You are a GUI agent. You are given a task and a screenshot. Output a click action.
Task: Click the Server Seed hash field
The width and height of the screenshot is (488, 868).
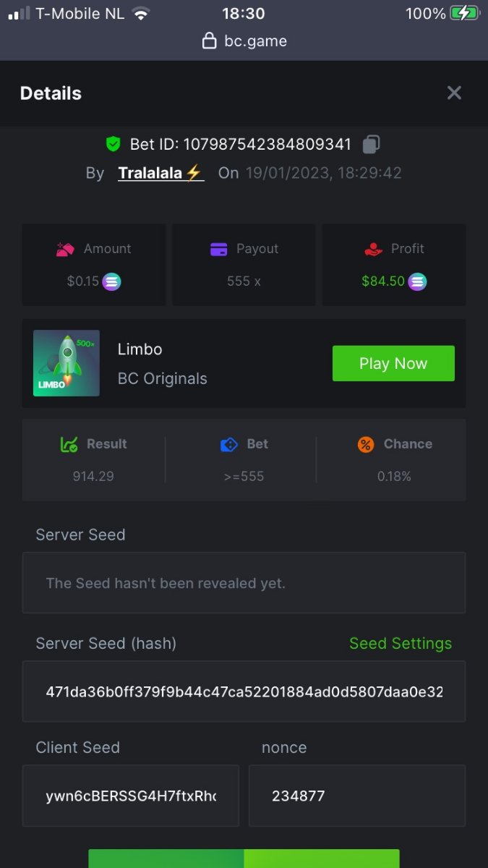244,692
